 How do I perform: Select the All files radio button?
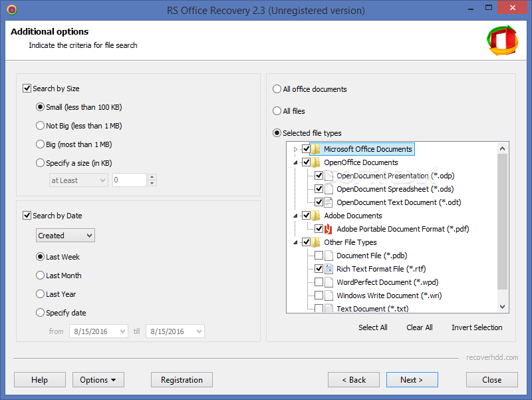tap(277, 111)
